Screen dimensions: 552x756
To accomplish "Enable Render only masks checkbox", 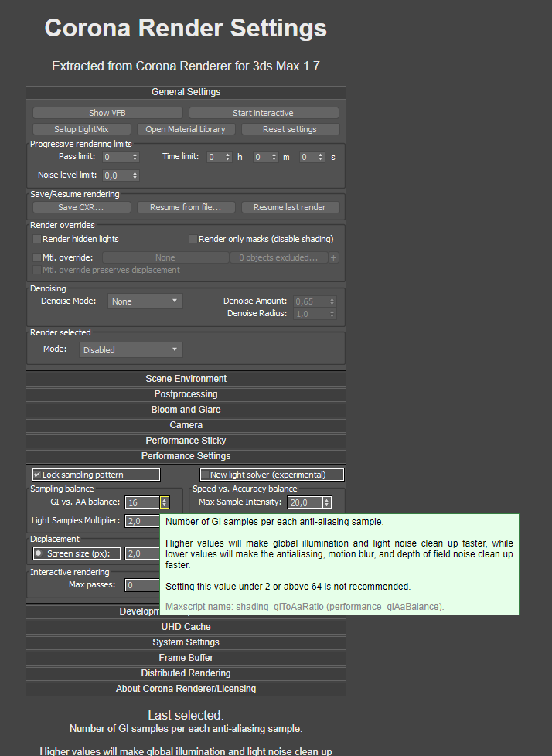I will [193, 239].
